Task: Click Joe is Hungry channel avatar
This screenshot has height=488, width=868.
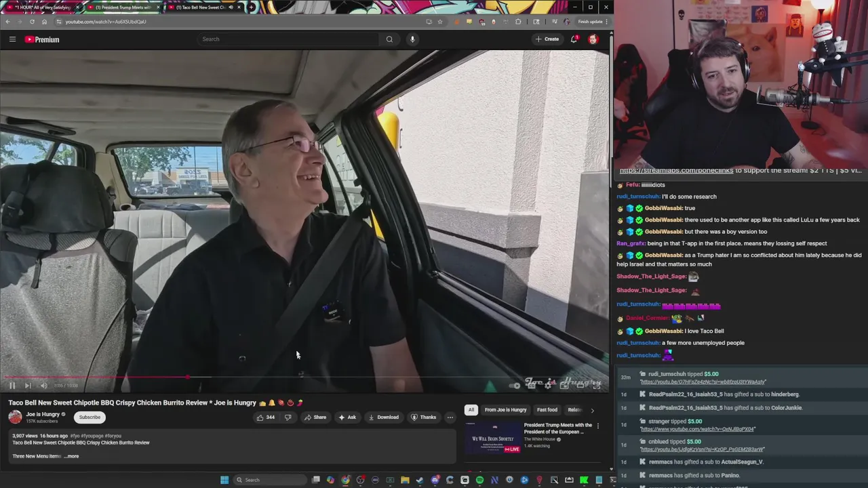Action: 15,418
